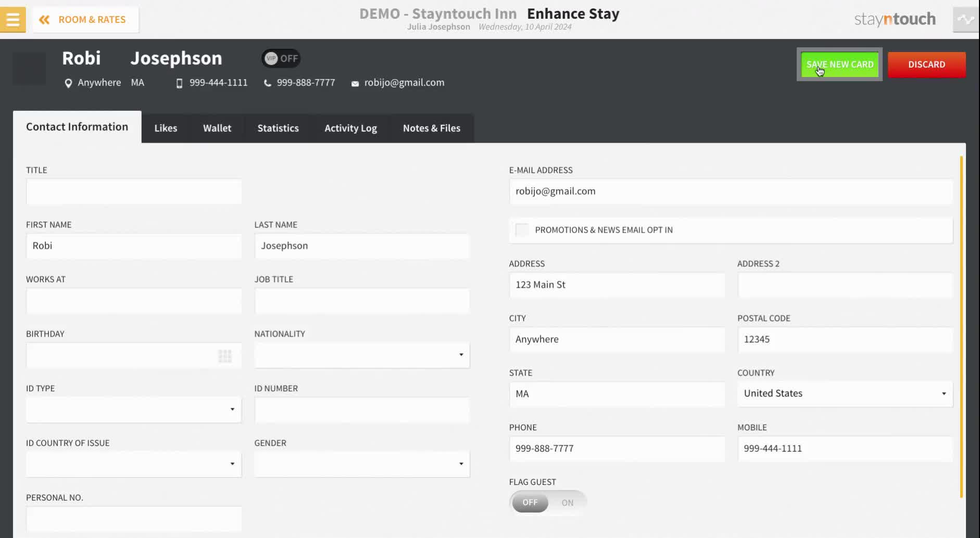Click the E-mail Address field
This screenshot has height=538, width=980.
(731, 191)
